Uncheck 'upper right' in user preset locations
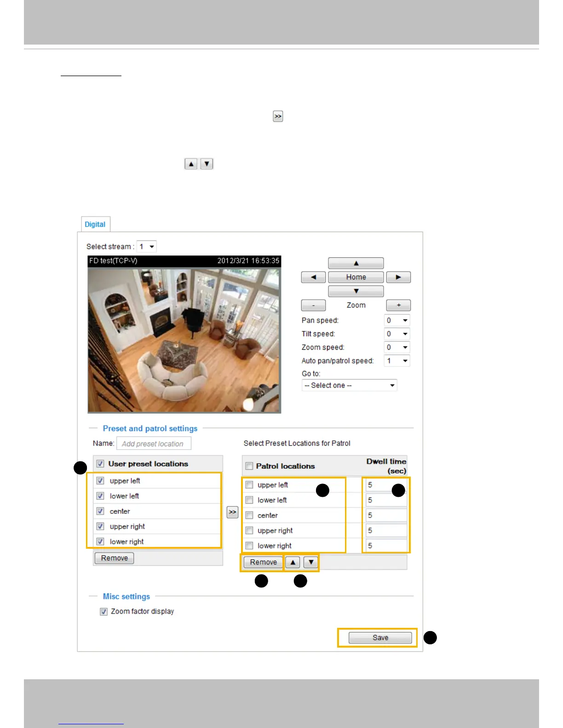Image resolution: width=563 pixels, height=728 pixels. pyautogui.click(x=100, y=526)
